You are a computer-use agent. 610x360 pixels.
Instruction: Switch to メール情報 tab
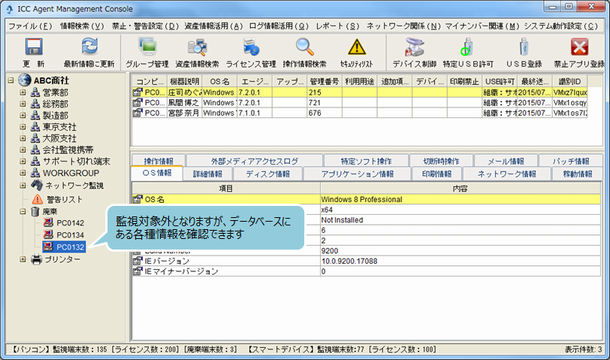click(x=506, y=161)
